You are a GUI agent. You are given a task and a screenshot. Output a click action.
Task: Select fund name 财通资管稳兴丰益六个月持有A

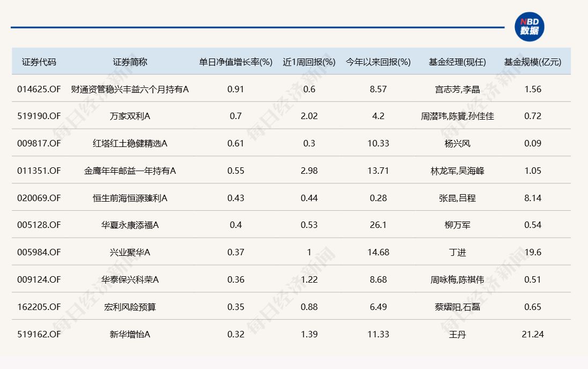coord(130,89)
